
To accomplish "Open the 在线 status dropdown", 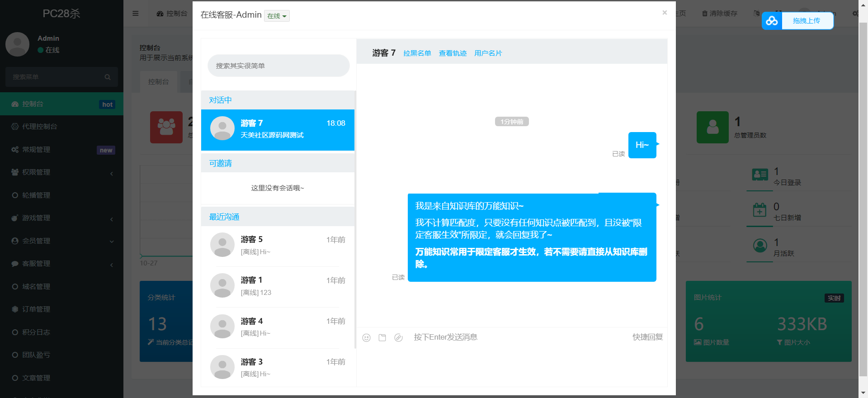I will [x=277, y=16].
